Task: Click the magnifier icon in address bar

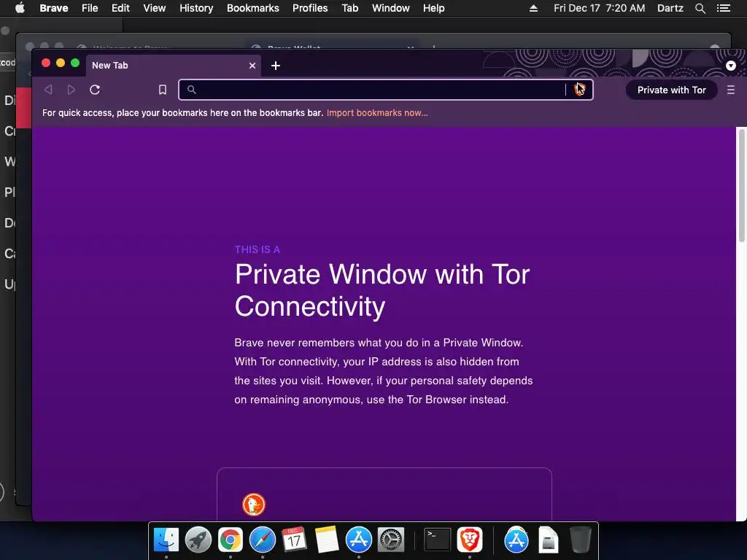Action: pyautogui.click(x=192, y=90)
